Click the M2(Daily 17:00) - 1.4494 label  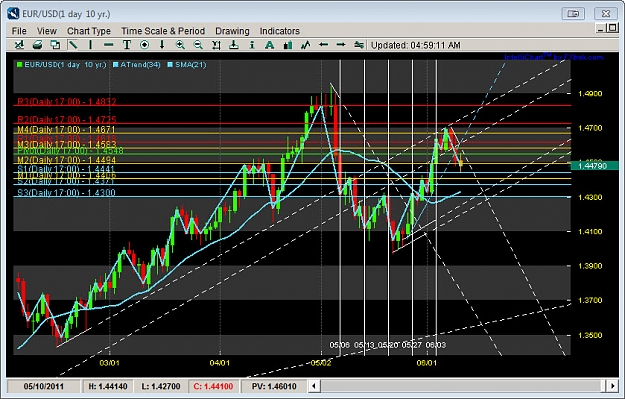67,160
